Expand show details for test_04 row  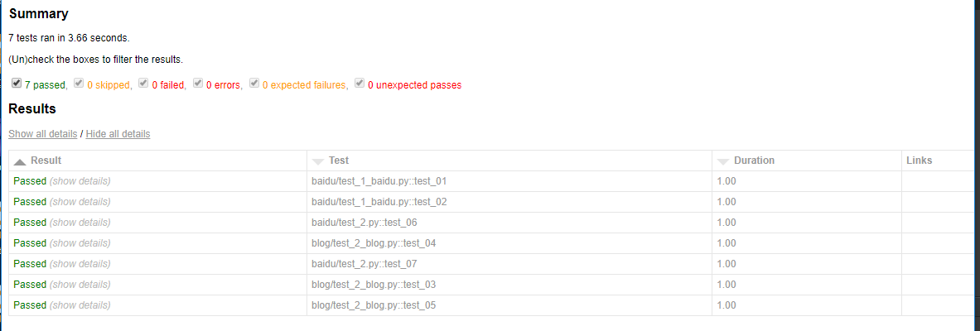pyautogui.click(x=80, y=243)
